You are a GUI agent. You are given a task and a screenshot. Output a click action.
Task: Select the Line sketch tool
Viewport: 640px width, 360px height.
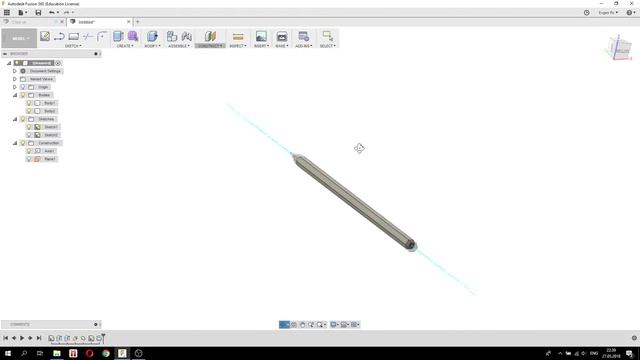pyautogui.click(x=59, y=36)
